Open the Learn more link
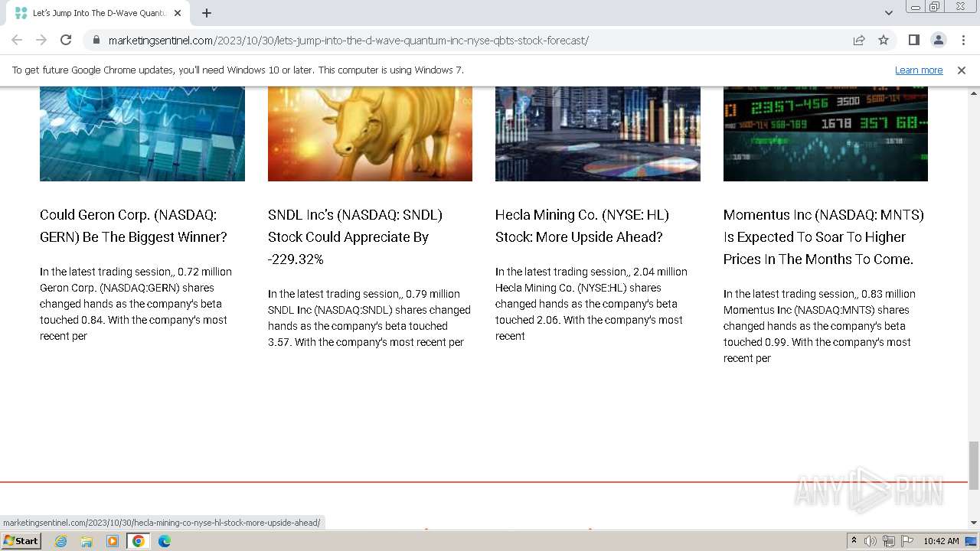Image resolution: width=980 pixels, height=551 pixels. coord(919,70)
